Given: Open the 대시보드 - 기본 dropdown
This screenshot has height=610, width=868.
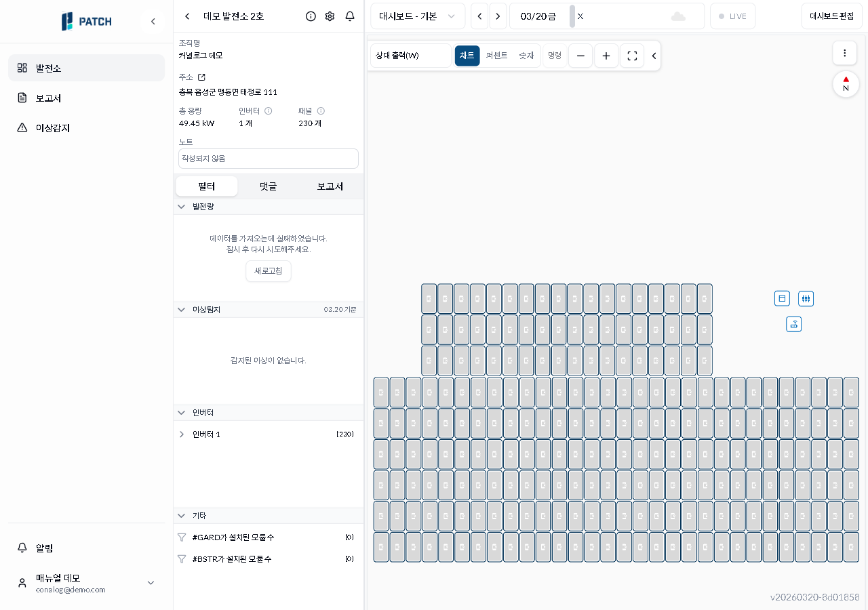Looking at the screenshot, I should (418, 16).
